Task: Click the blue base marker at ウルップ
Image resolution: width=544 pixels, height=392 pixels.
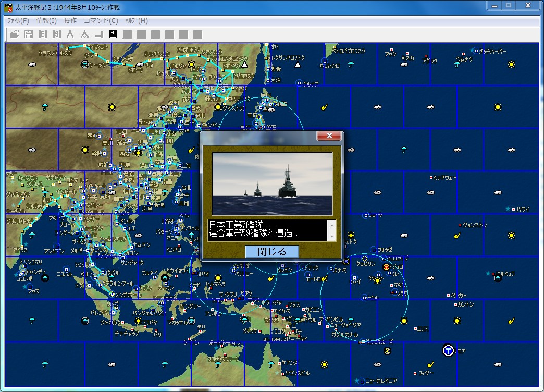Action: [x=299, y=83]
